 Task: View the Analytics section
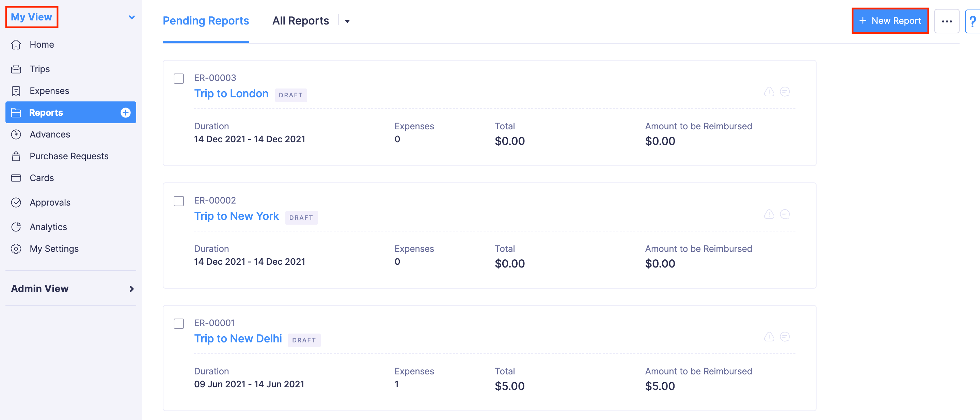coord(49,227)
